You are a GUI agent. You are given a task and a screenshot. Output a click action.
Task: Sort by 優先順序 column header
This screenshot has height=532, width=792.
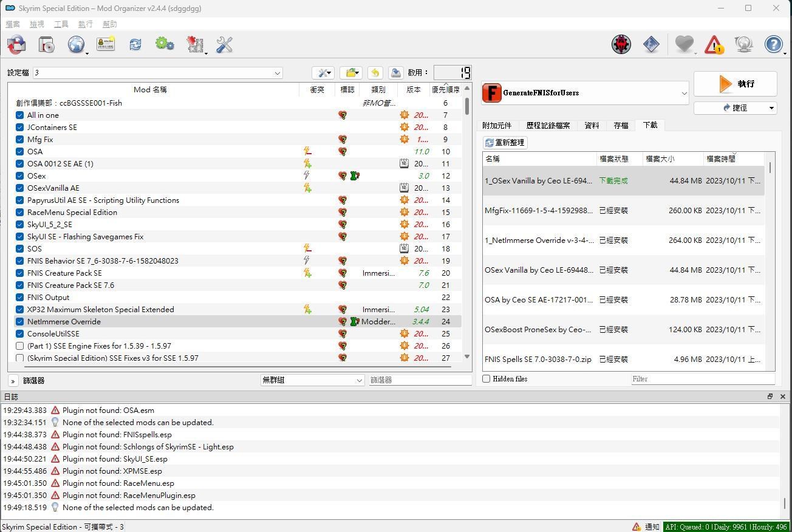[x=445, y=89]
